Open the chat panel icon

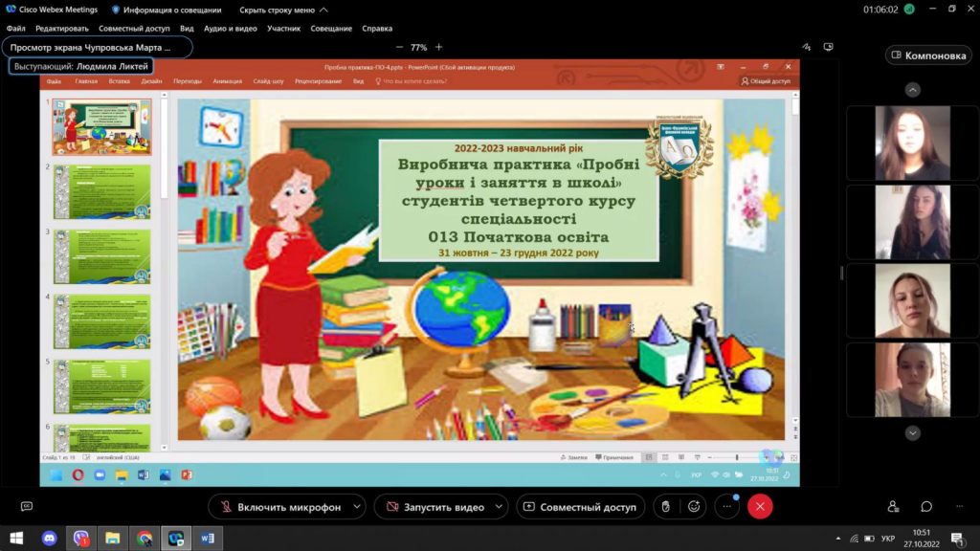point(926,506)
